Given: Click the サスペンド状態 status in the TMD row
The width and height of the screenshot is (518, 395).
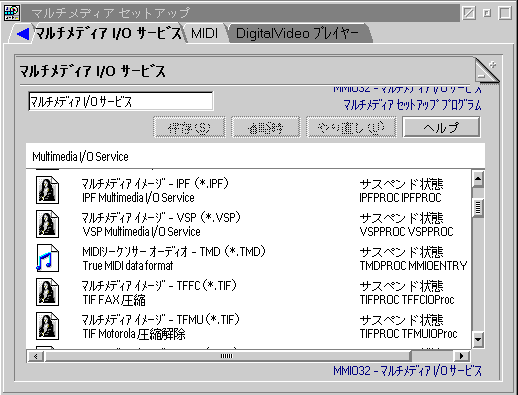Looking at the screenshot, I should [x=401, y=252].
